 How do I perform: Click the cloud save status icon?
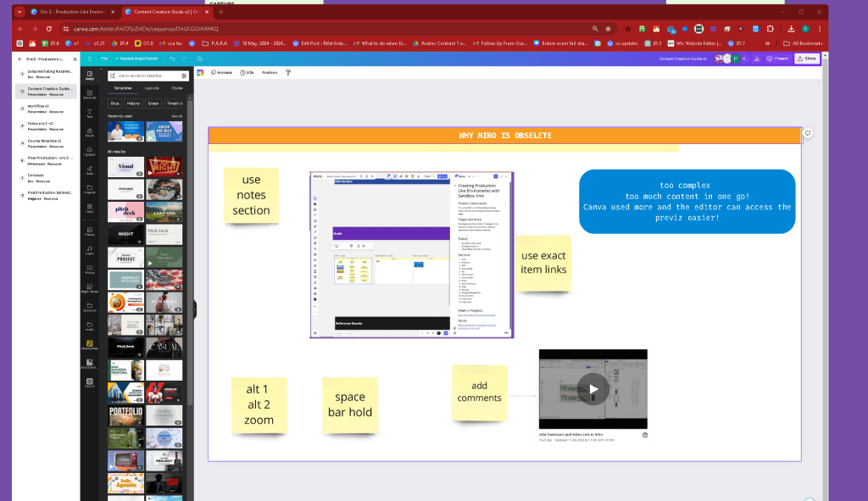(200, 58)
